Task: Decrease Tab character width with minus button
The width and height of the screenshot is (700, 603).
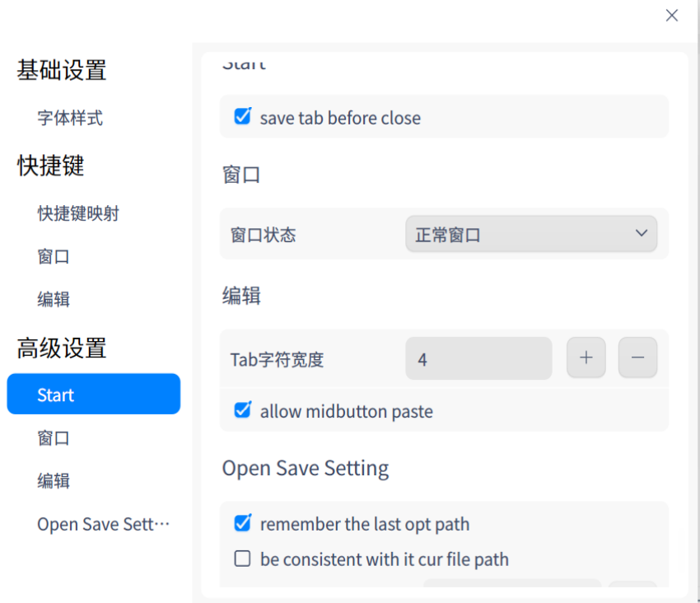Action: point(637,358)
